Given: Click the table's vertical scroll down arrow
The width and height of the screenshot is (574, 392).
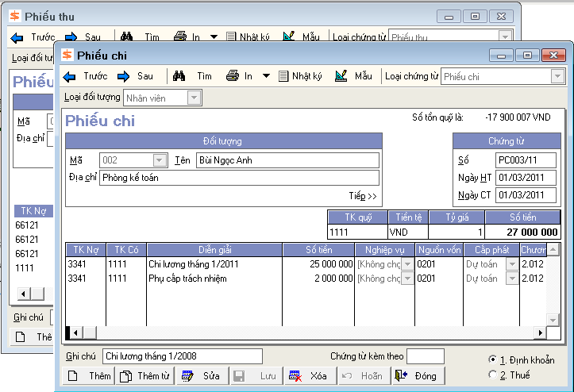Looking at the screenshot, I should click(553, 320).
